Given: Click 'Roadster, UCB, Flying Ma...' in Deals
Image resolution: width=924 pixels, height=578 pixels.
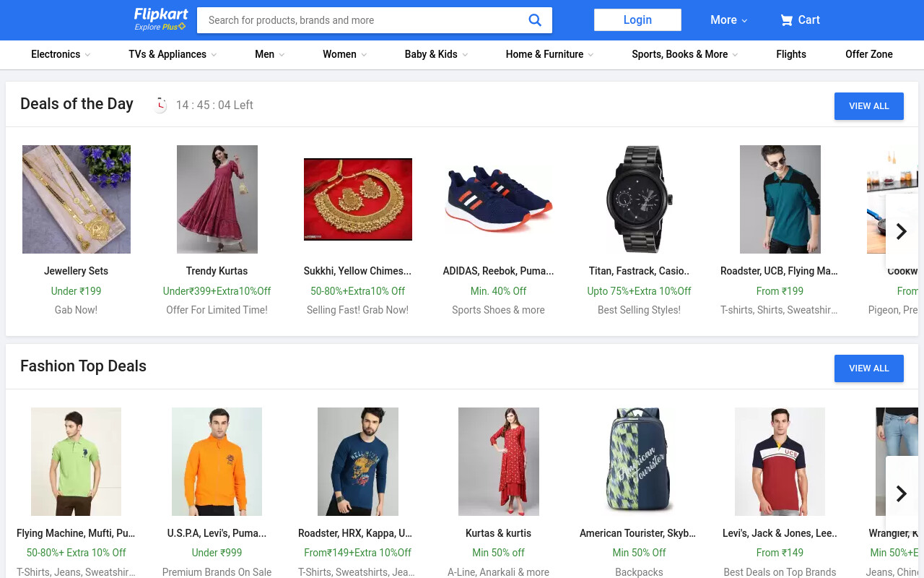Looking at the screenshot, I should click(x=780, y=271).
